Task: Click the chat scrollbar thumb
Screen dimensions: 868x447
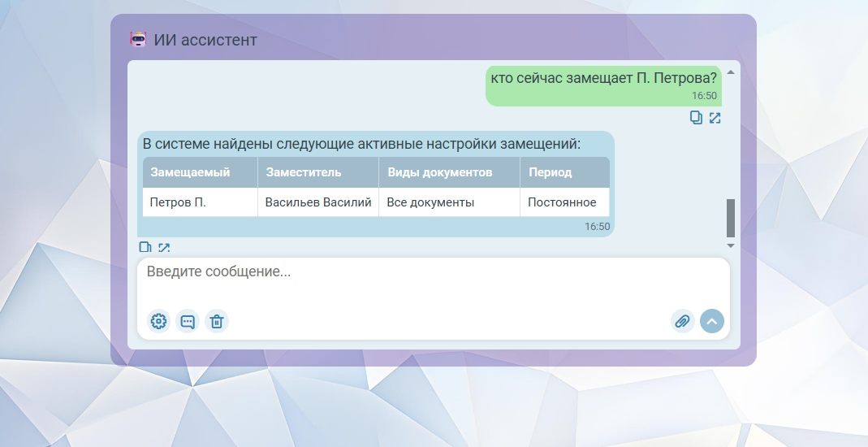Action: (730, 217)
